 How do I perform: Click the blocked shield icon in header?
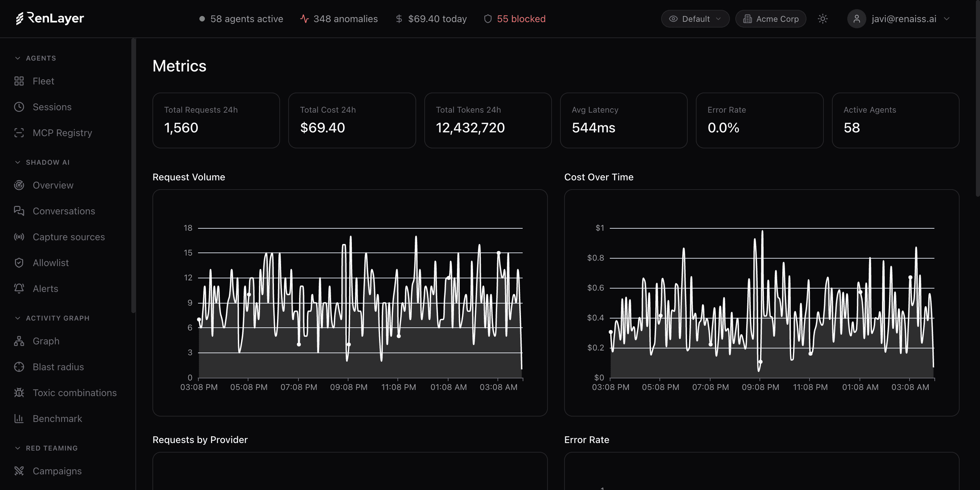(488, 19)
